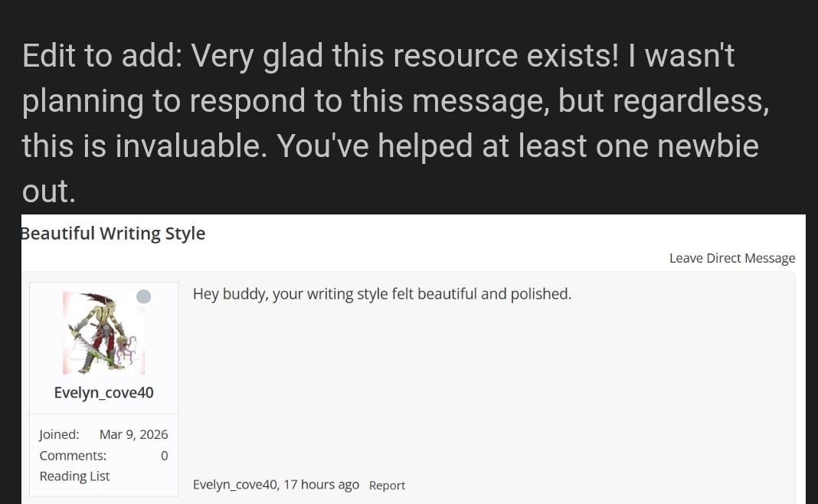The width and height of the screenshot is (818, 504).
Task: Click the Comments count value 0
Action: point(164,456)
